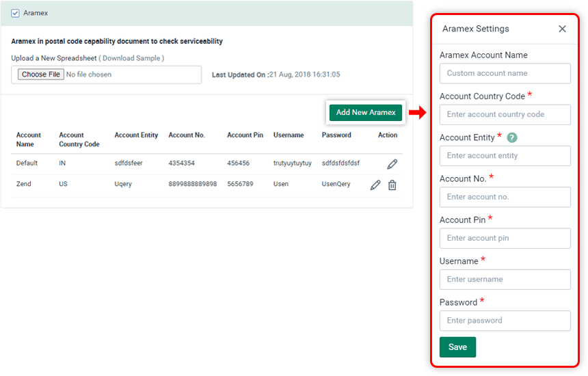Select the 'Default' account name cell
Screen dimensions: 588x376
27,163
